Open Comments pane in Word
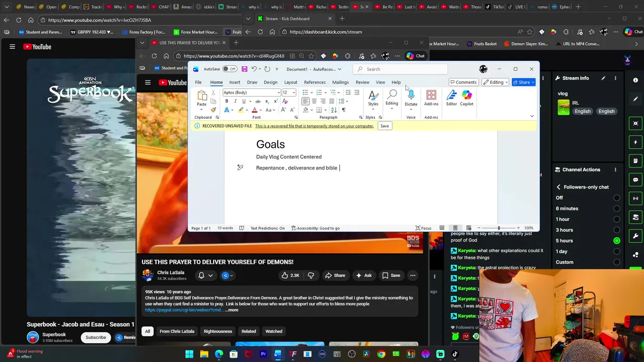The width and height of the screenshot is (644, 362). click(463, 82)
